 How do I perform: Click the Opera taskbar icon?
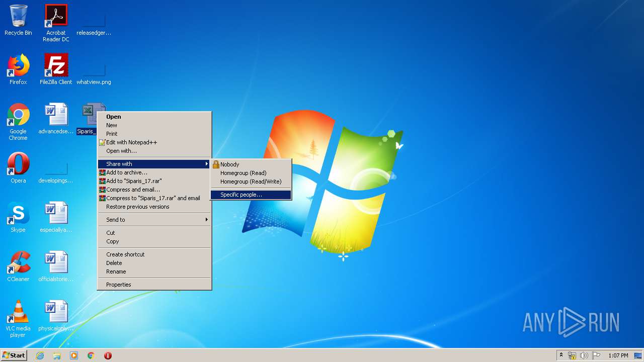[108, 355]
